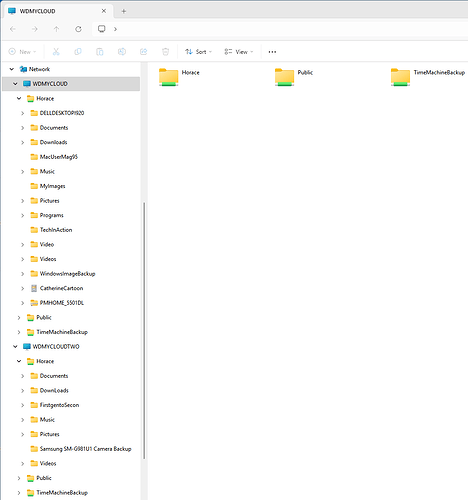Screen dimensions: 468x500
Task: Click the Paste clipboard icon
Action: pos(100,52)
